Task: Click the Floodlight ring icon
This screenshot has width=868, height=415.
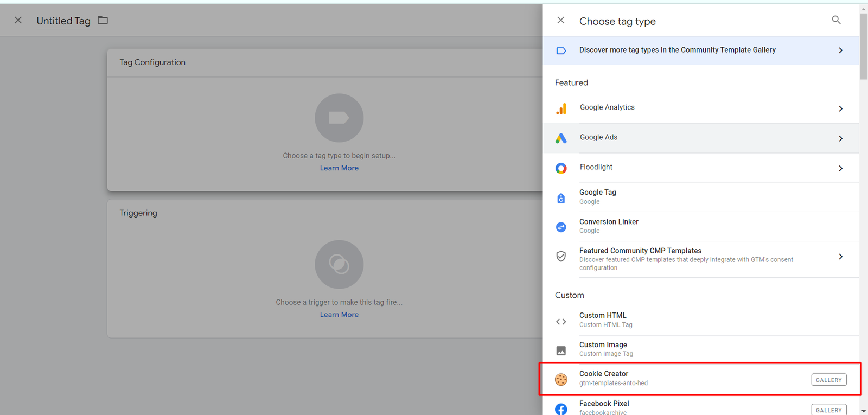Action: click(561, 168)
